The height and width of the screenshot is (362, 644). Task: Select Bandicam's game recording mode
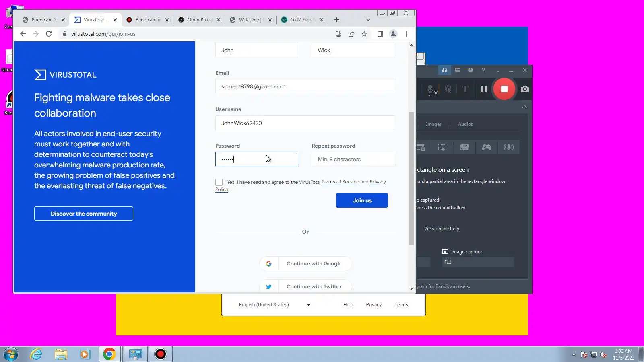click(x=487, y=147)
